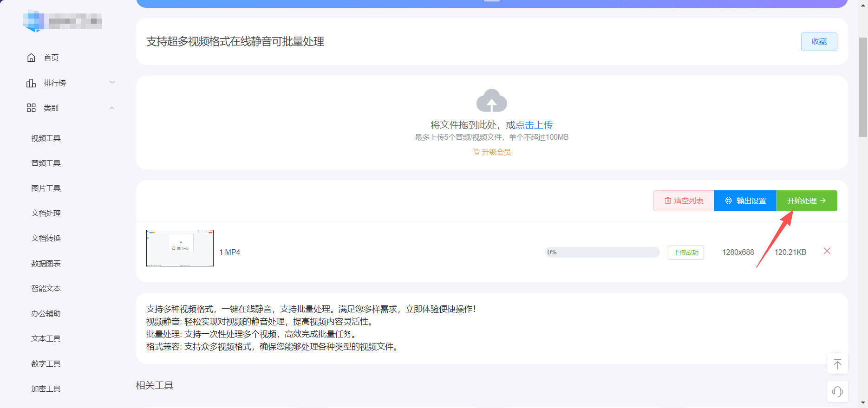The height and width of the screenshot is (408, 868).
Task: Click the 类别 category grid icon
Action: click(x=31, y=108)
